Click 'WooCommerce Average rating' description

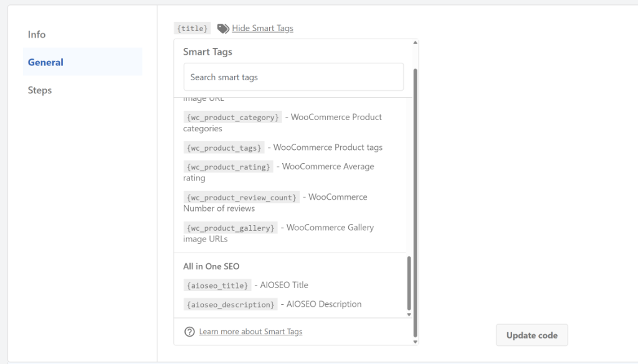click(x=279, y=172)
